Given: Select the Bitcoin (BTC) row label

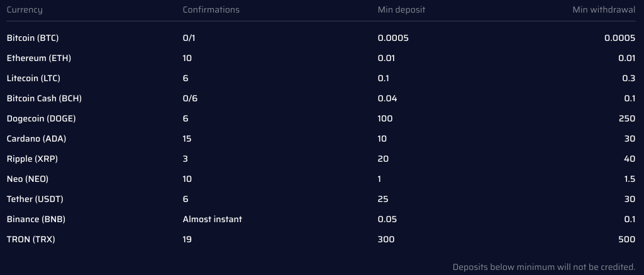Looking at the screenshot, I should pyautogui.click(x=33, y=38).
